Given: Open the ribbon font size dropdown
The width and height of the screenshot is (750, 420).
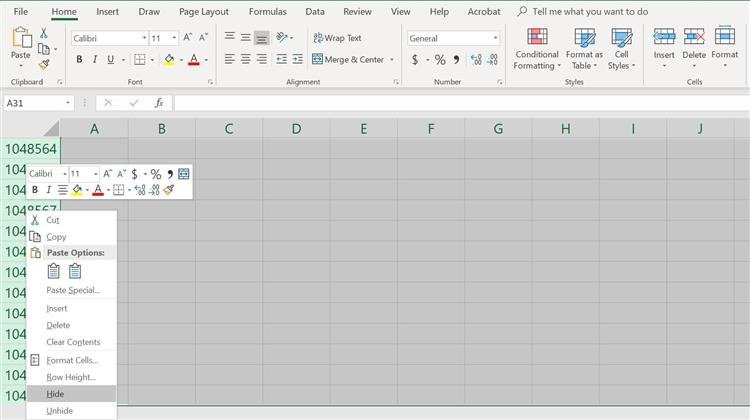Looking at the screenshot, I should pos(174,38).
